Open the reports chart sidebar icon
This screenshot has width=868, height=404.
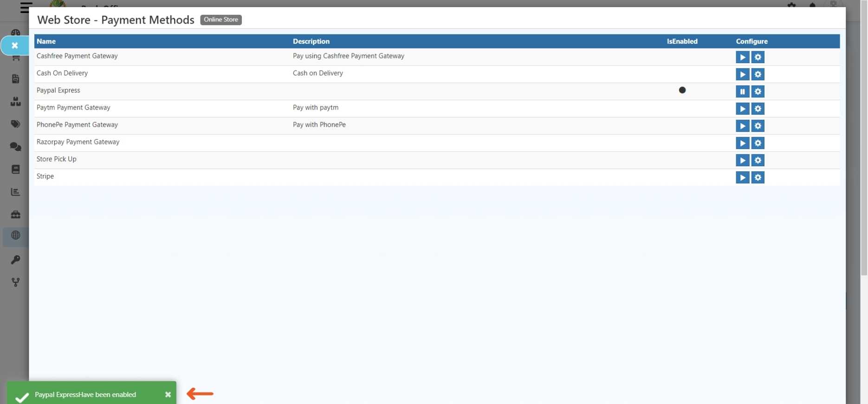(16, 192)
